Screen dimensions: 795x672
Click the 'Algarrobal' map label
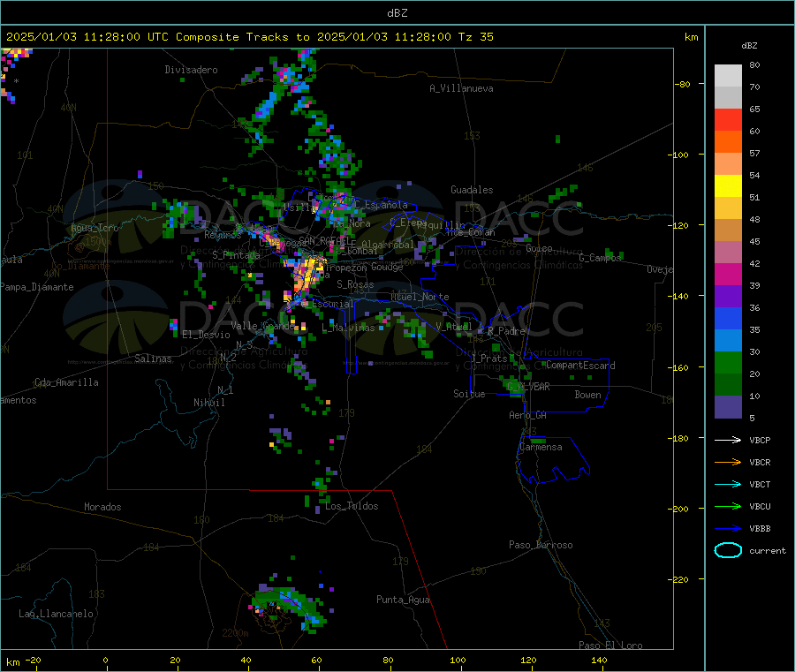[388, 245]
